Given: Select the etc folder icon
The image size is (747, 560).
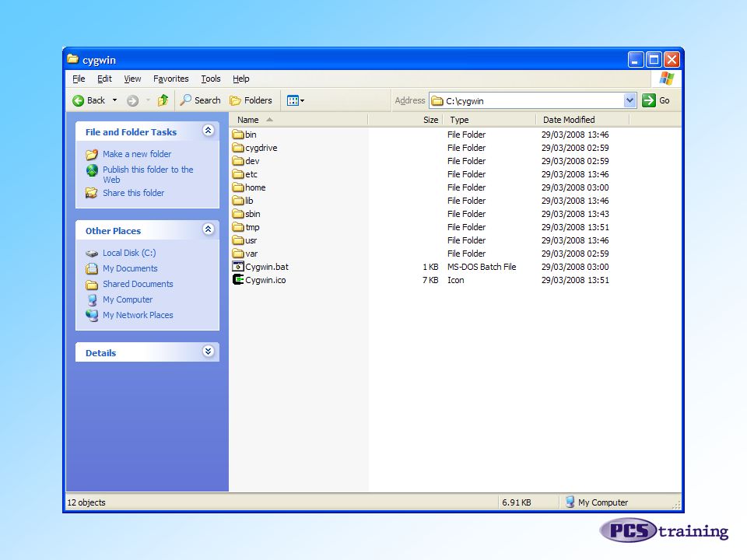Looking at the screenshot, I should pyautogui.click(x=238, y=174).
